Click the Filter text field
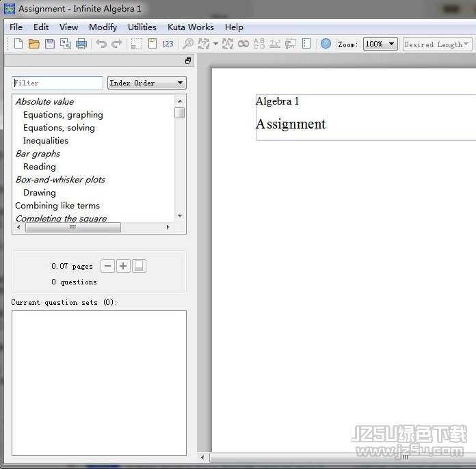Image resolution: width=476 pixels, height=469 pixels. (x=57, y=83)
